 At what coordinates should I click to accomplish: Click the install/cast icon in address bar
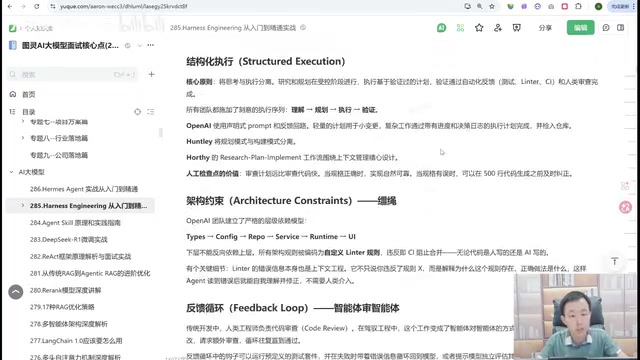(x=467, y=6)
